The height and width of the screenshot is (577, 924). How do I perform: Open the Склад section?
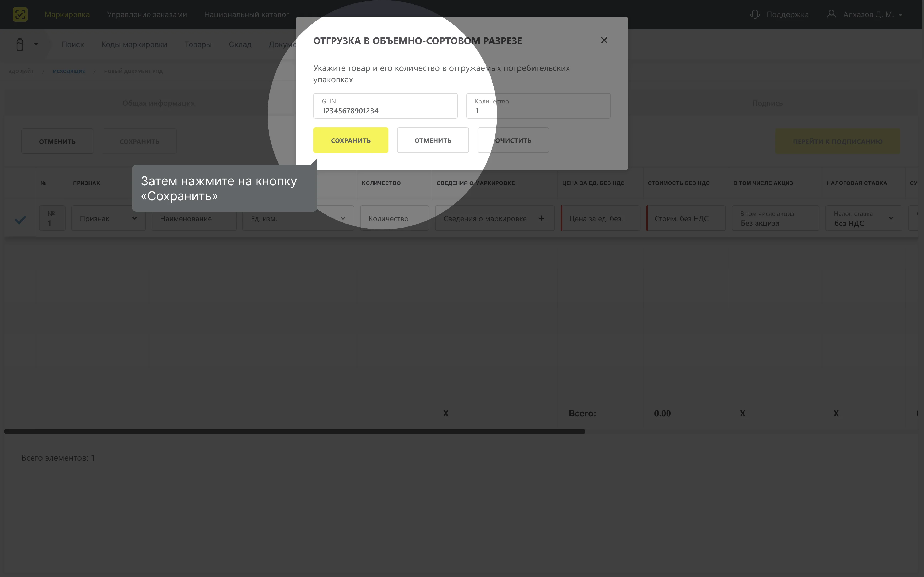240,44
